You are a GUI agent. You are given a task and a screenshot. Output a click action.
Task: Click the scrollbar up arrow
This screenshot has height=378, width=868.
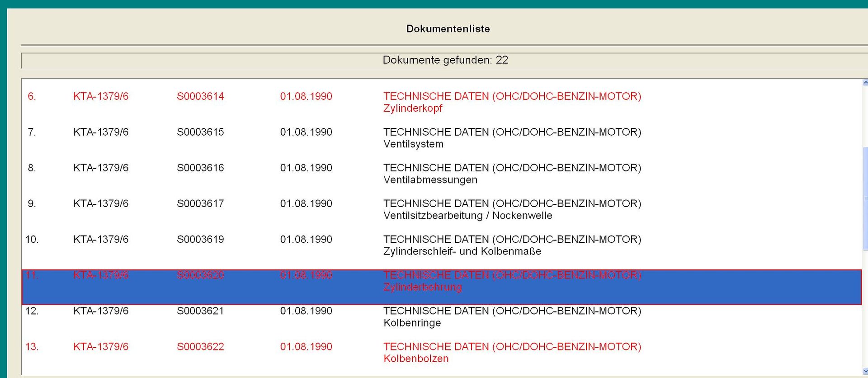(x=865, y=83)
